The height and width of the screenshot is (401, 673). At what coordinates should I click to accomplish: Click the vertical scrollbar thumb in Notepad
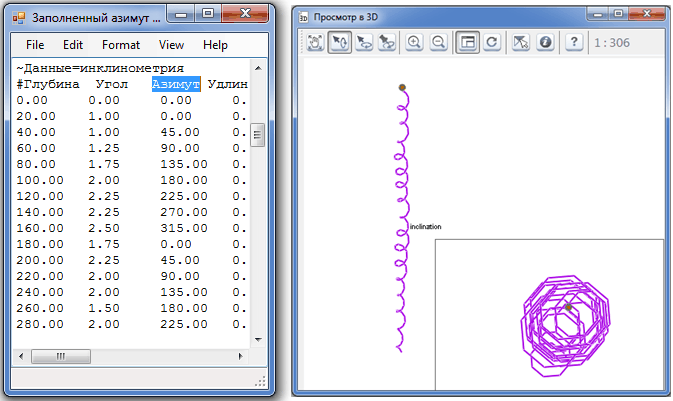pos(257,135)
